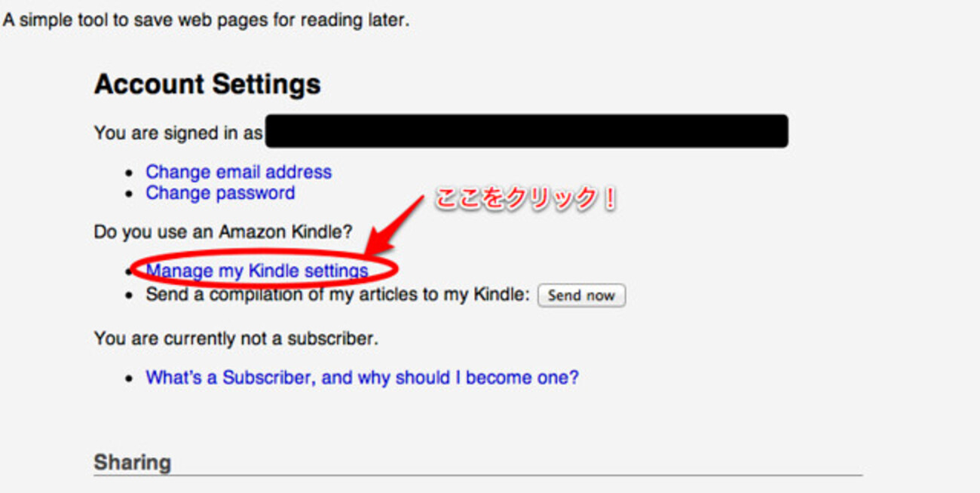Image resolution: width=980 pixels, height=493 pixels.
Task: Open the Change password link
Action: pyautogui.click(x=220, y=193)
